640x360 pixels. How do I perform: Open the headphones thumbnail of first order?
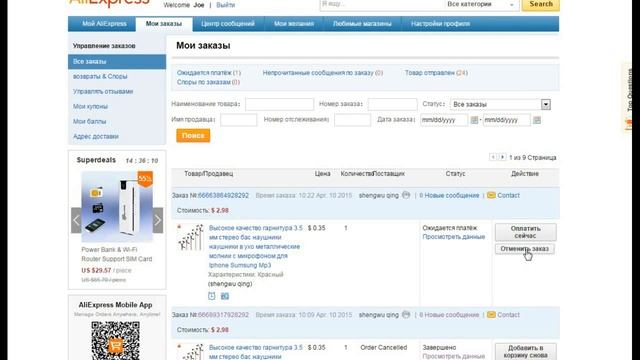191,237
